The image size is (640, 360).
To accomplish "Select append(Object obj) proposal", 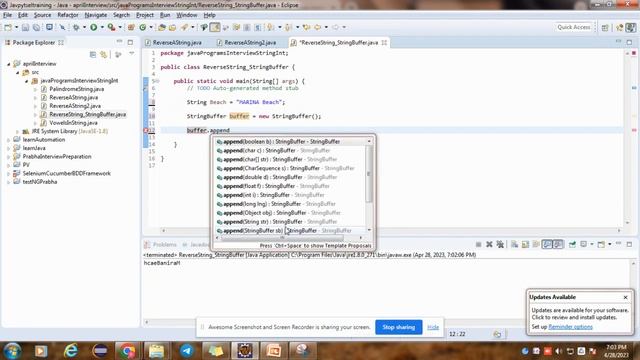I will pos(291,213).
